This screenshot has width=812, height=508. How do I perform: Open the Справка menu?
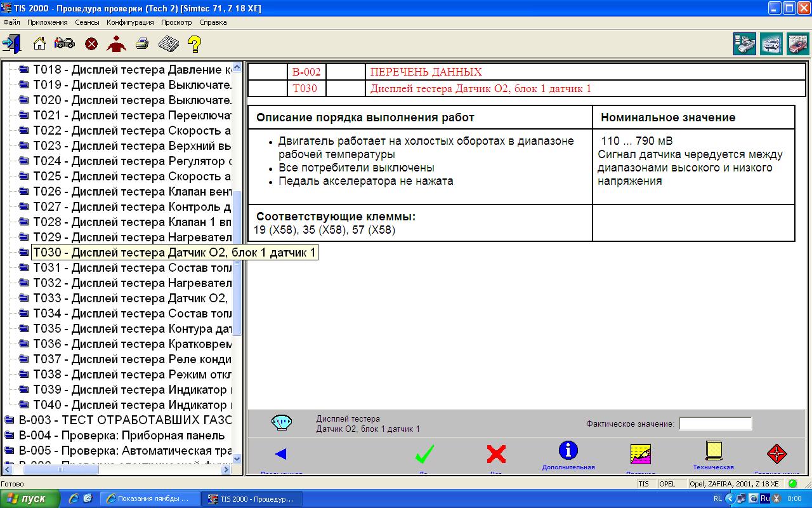point(213,22)
